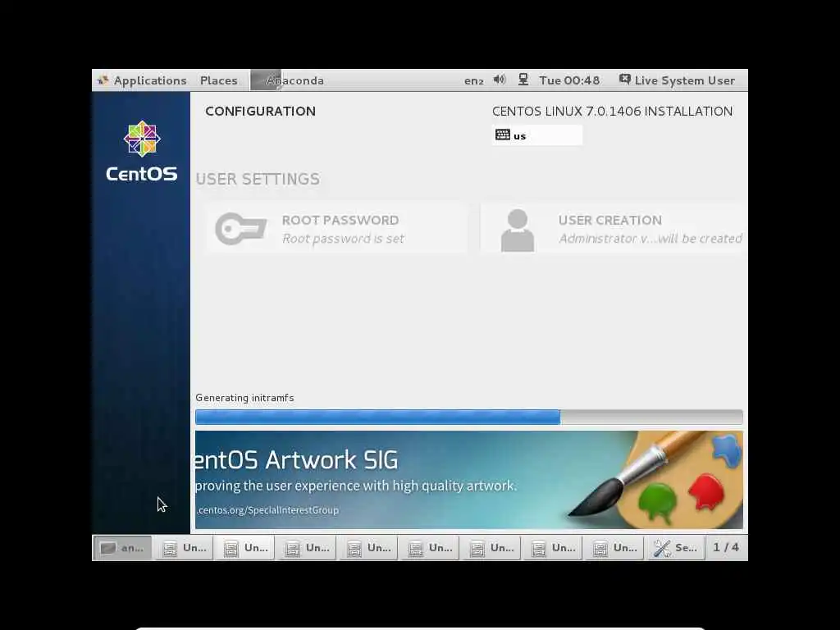Open the volume speaker icon
Screen dimensions: 840x630
click(x=500, y=80)
